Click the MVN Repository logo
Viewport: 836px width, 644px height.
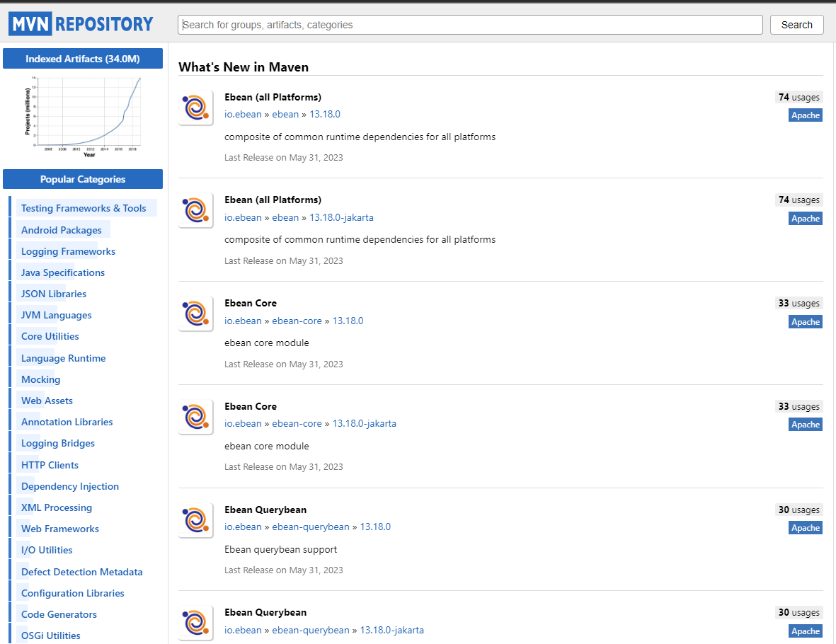[81, 24]
